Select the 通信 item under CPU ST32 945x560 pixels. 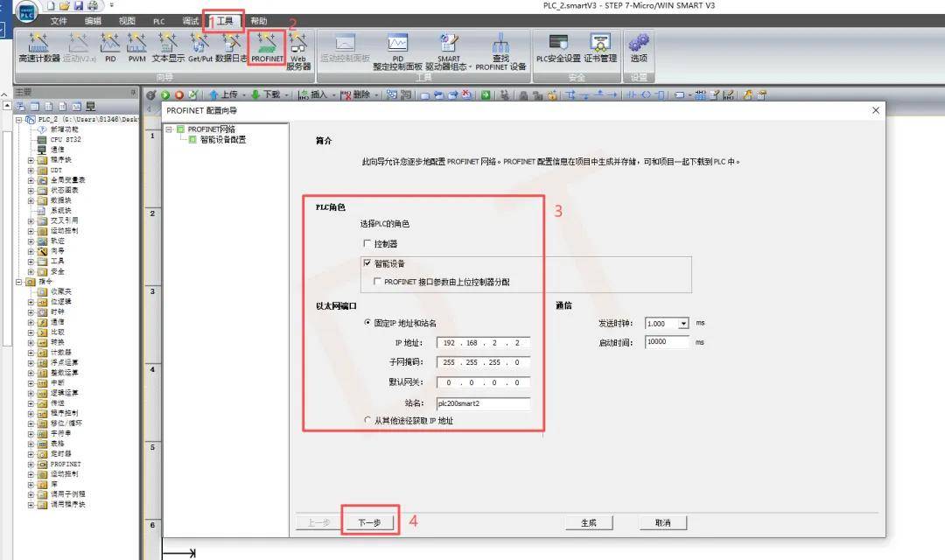pos(57,150)
